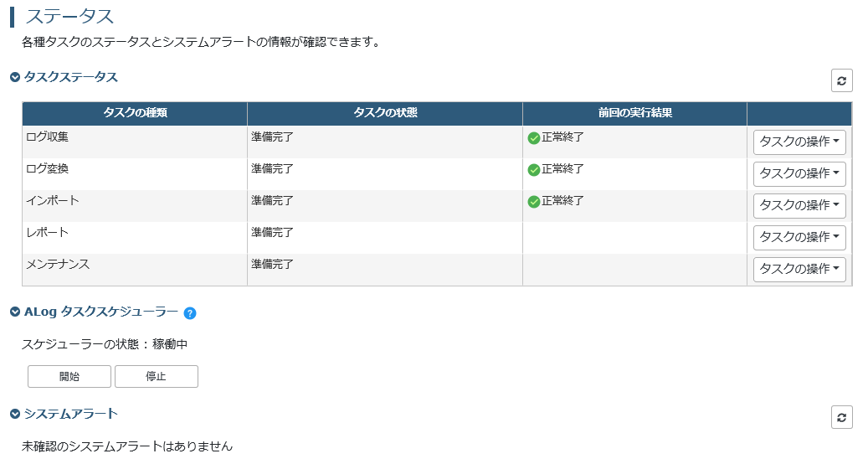
Task: Open help icon next to ALog タスクスケジューラー
Action: point(190,313)
